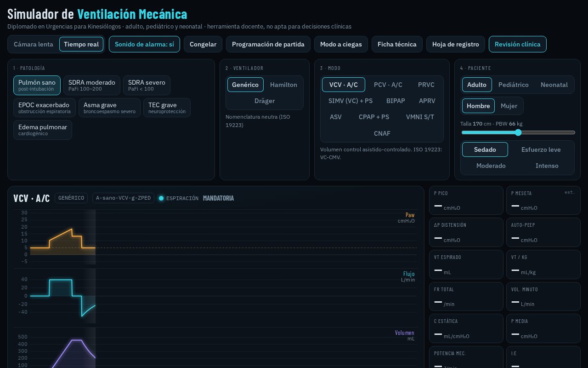Choose Asma grave pathology
The image size is (588, 368).
[109, 108]
